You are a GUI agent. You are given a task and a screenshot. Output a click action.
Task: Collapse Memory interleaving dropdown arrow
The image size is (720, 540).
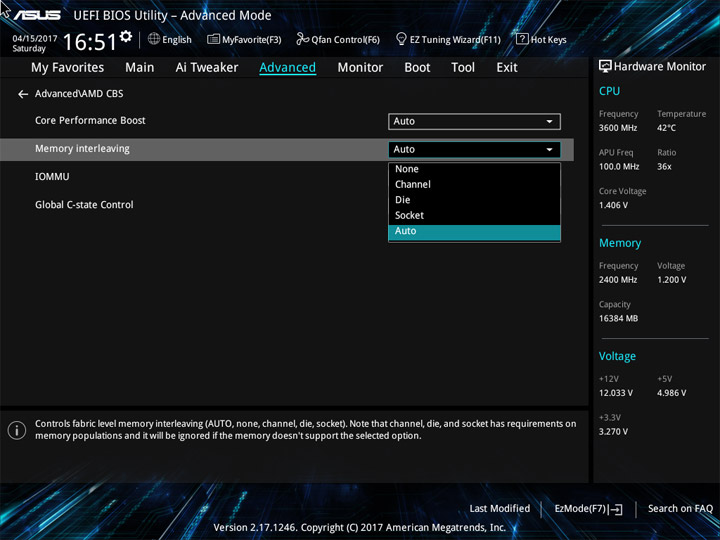coord(549,150)
